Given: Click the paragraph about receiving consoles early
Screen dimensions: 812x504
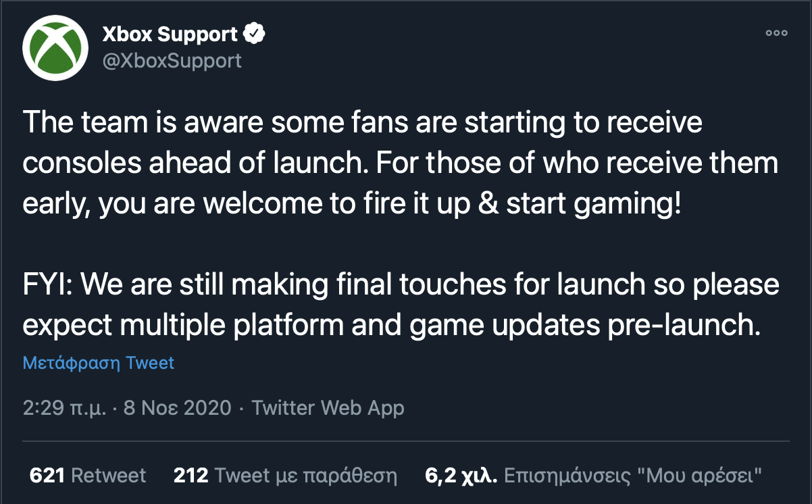Looking at the screenshot, I should click(401, 164).
